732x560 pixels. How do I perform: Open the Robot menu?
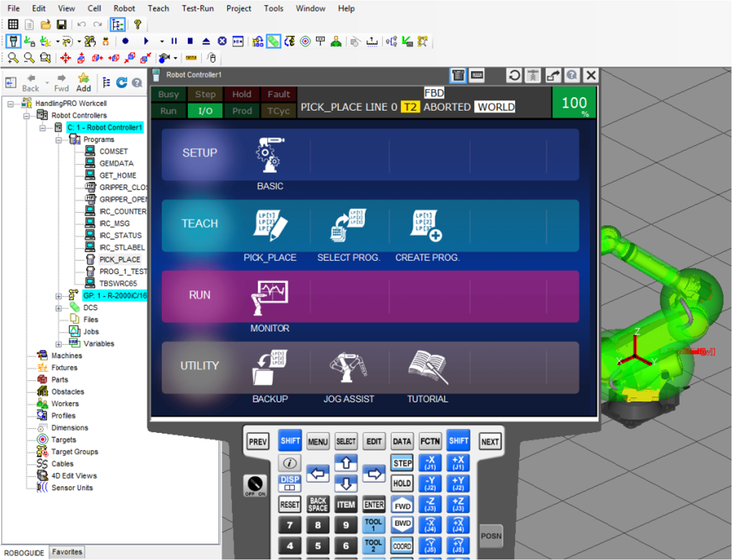(x=124, y=8)
